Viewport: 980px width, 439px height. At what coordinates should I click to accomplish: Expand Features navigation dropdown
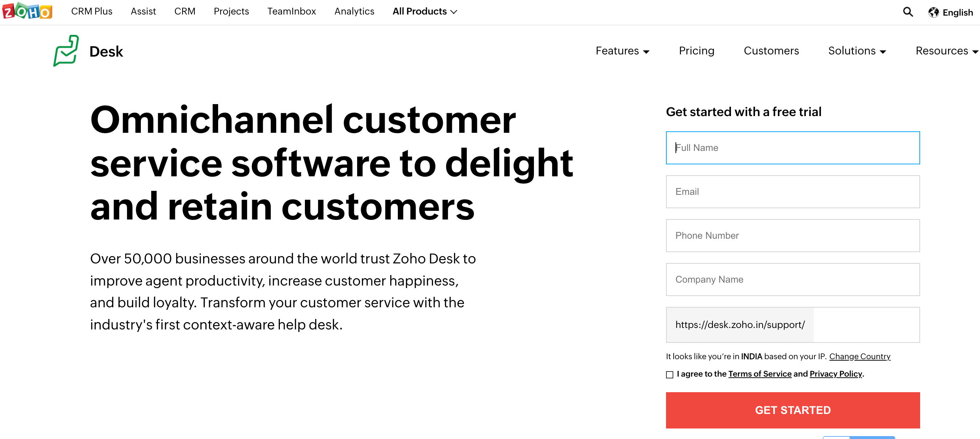pos(622,51)
